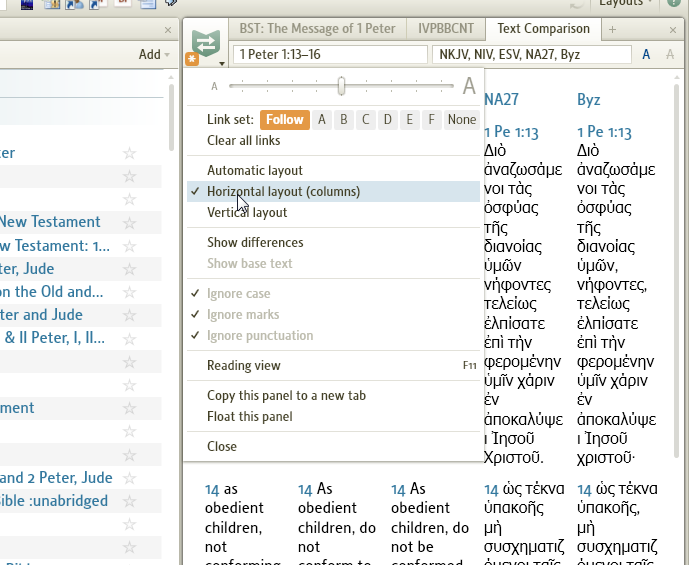Star the row ending in 'ment'
This screenshot has width=689, height=565.
pyautogui.click(x=129, y=408)
